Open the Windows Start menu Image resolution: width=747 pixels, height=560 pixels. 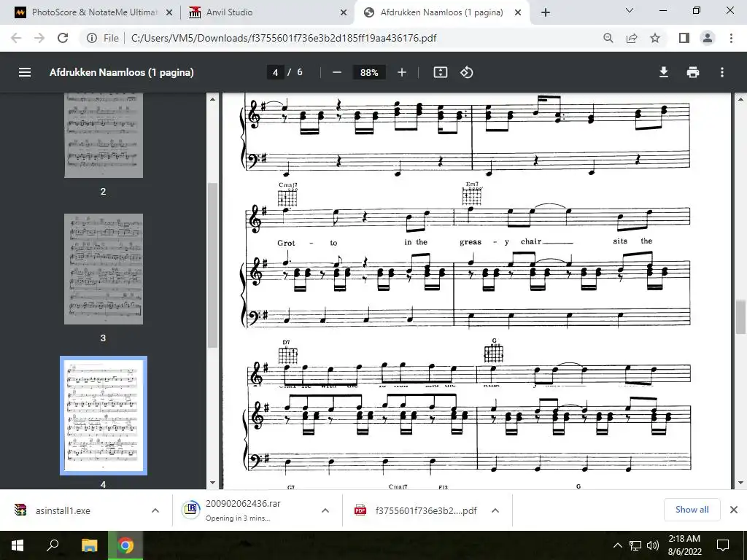tap(18, 545)
